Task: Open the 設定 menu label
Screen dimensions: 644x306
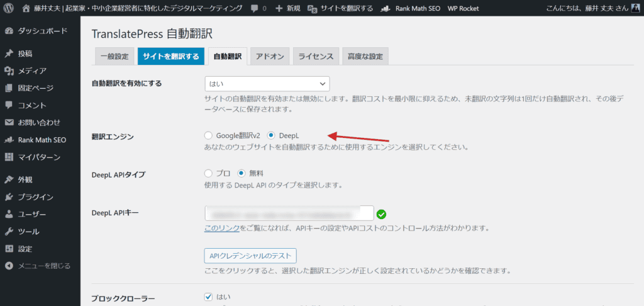Action: [25, 249]
